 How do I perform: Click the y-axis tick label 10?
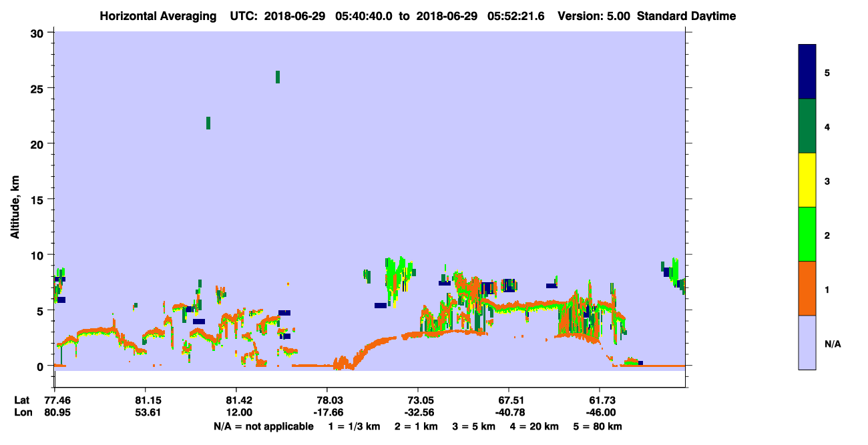[x=39, y=255]
